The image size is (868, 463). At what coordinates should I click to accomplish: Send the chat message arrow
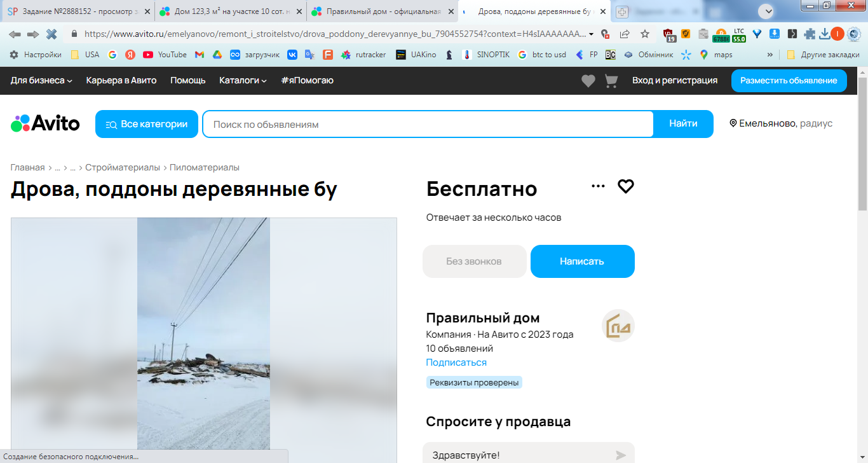click(x=621, y=455)
